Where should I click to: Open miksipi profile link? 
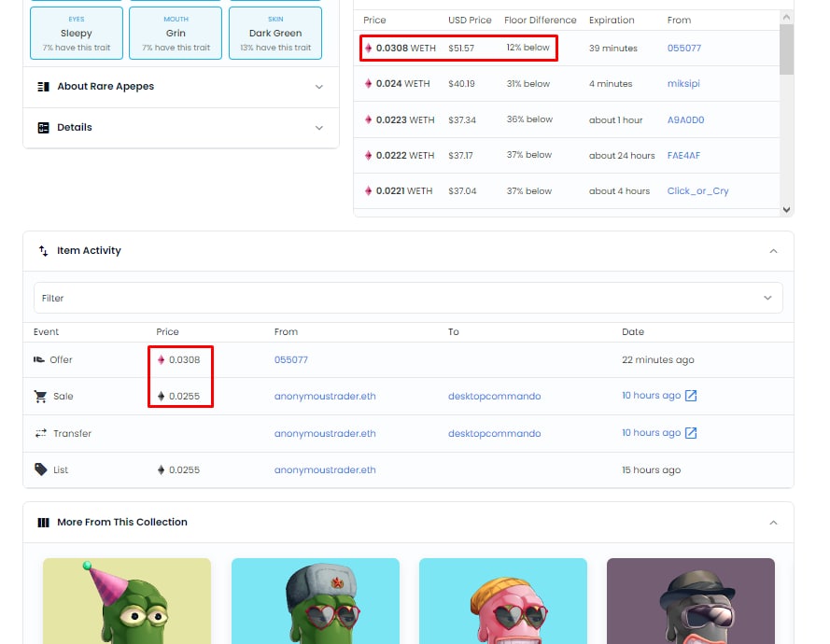point(683,84)
